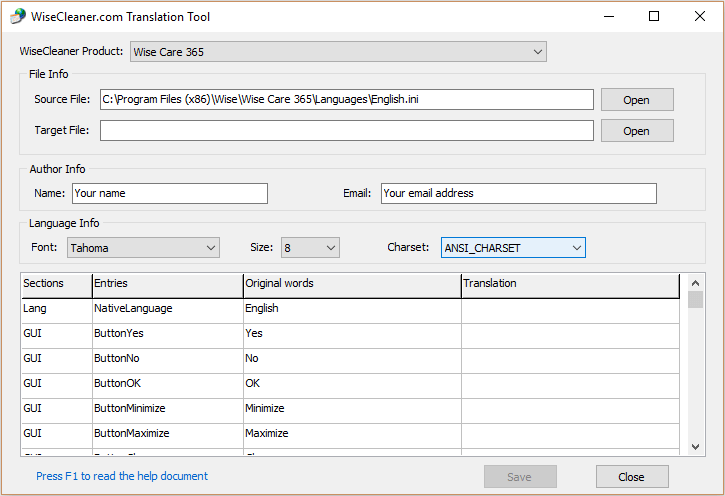Image resolution: width=725 pixels, height=496 pixels.
Task: Select the ButtonMinimize entry
Action: 167,410
